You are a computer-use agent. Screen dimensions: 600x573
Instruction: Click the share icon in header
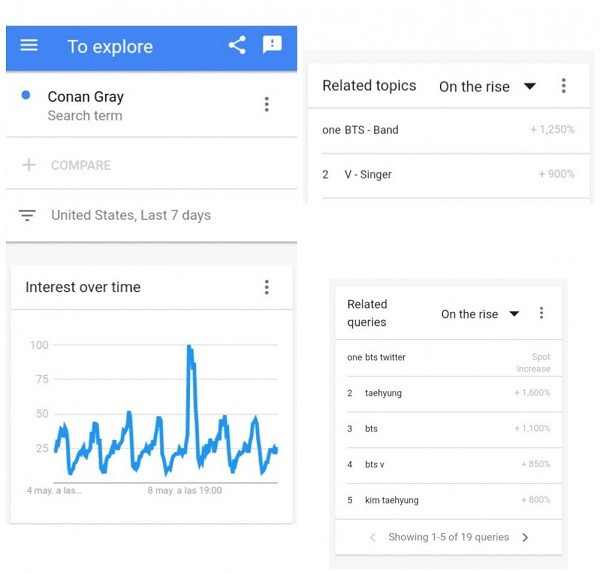(237, 45)
